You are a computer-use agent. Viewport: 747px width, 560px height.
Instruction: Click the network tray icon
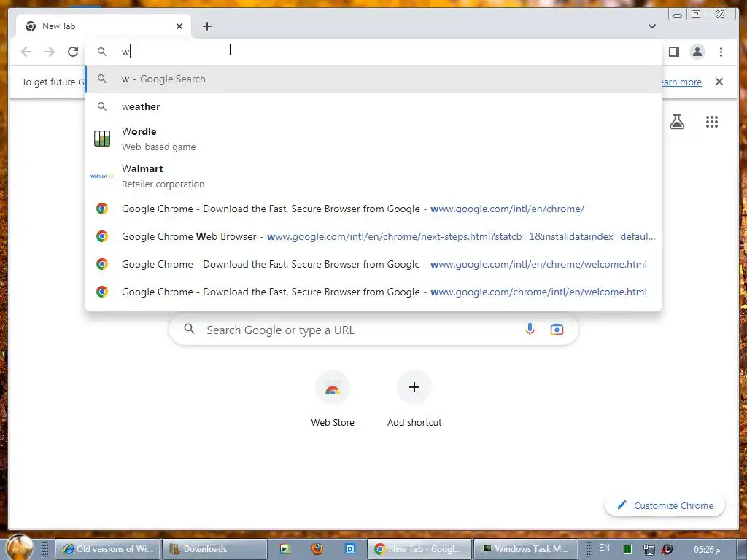coord(649,550)
